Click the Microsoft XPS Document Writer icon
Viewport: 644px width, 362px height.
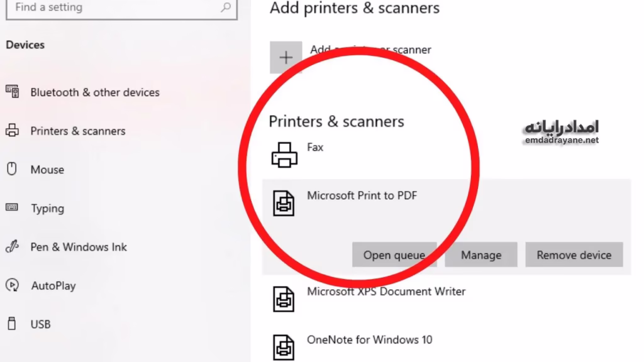pyautogui.click(x=284, y=299)
